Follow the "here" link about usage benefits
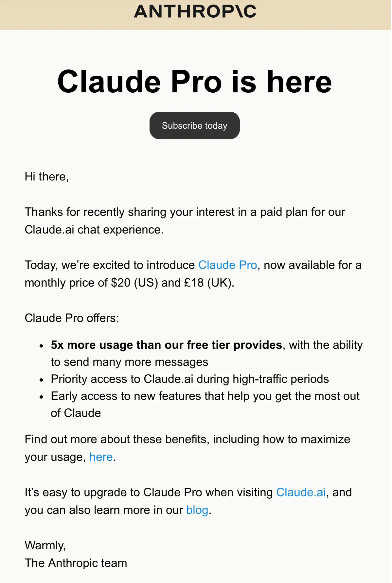392x583 pixels. [101, 457]
